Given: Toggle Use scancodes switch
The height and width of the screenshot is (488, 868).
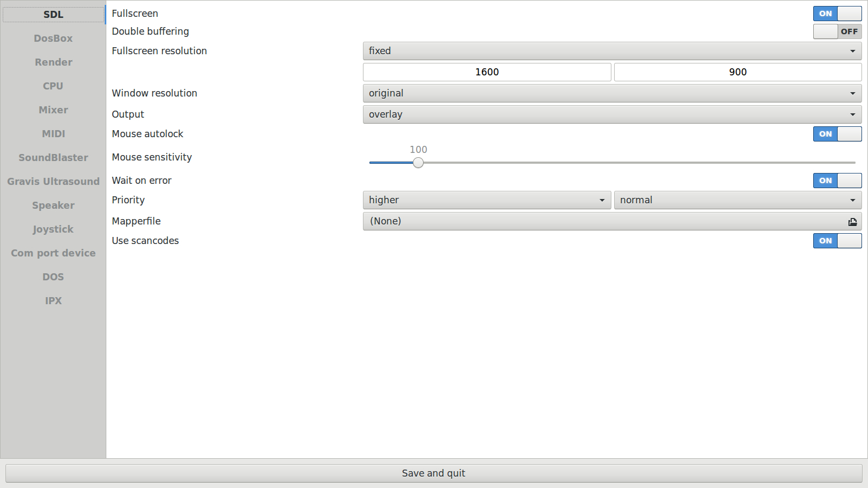Looking at the screenshot, I should pos(837,241).
